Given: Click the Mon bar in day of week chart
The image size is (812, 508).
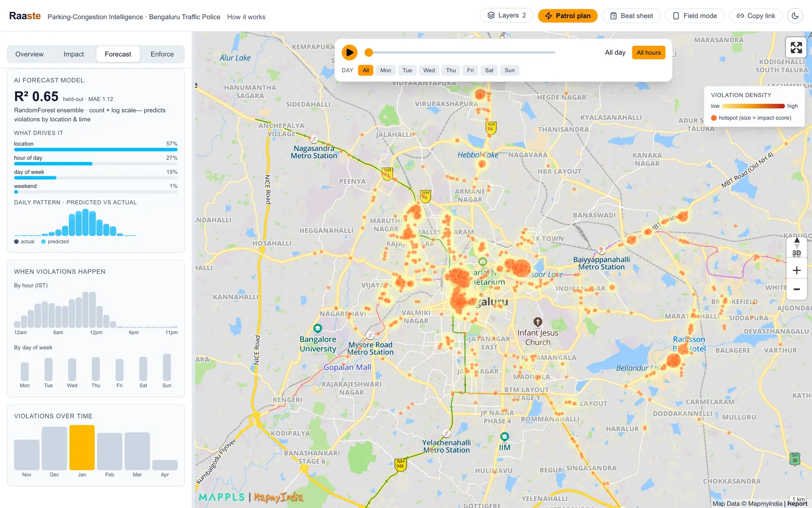Looking at the screenshot, I should (x=25, y=371).
